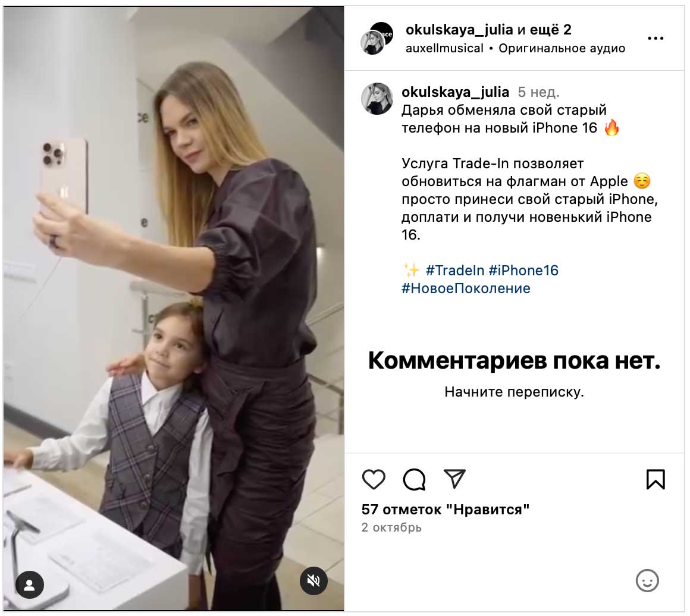The height and width of the screenshot is (616, 690).
Task: Open the emoji picker smiley icon
Action: pyautogui.click(x=647, y=581)
